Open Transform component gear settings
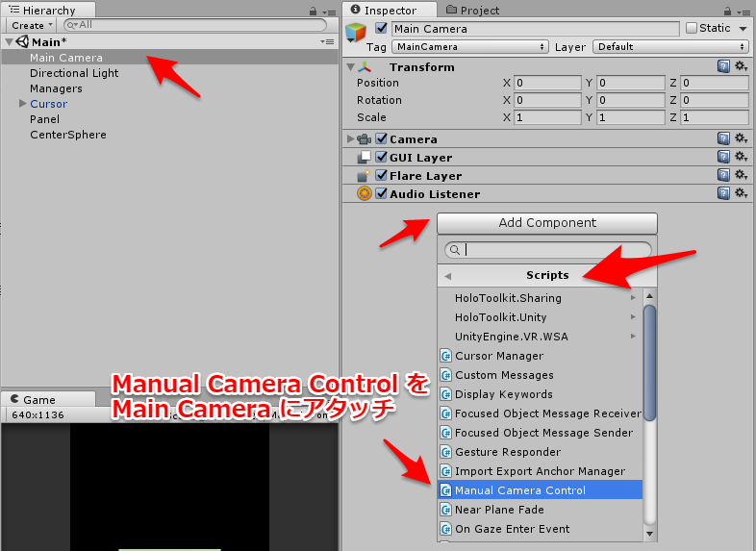Viewport: 756px width, 551px height. (741, 66)
